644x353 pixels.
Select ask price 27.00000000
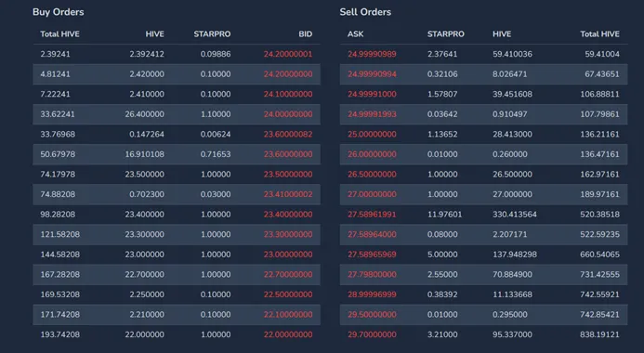[x=372, y=194]
